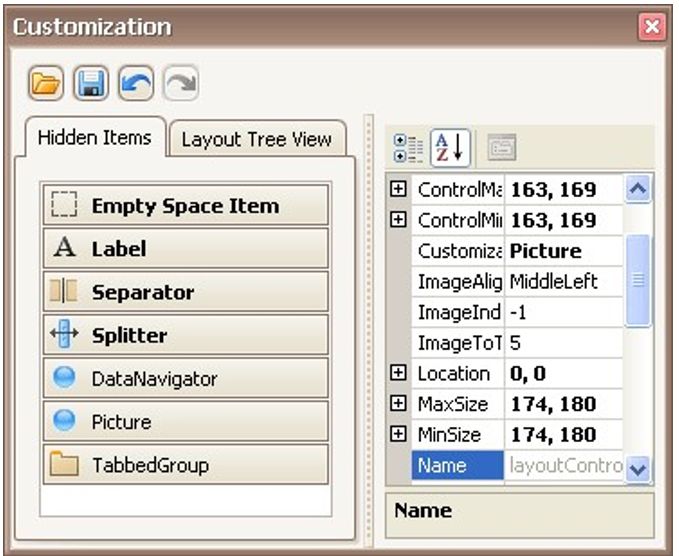This screenshot has height=556, width=679.
Task: Click the Redo arrow icon
Action: 180,83
